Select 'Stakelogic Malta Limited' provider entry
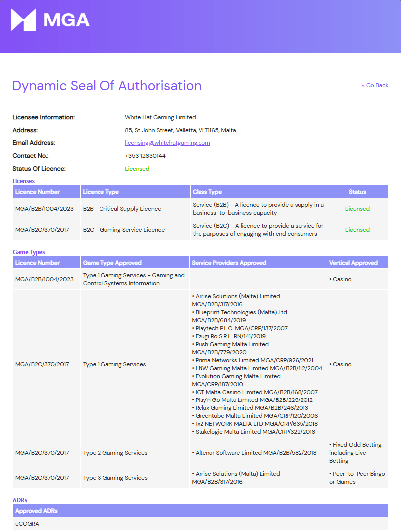The height and width of the screenshot is (532, 401). click(254, 432)
